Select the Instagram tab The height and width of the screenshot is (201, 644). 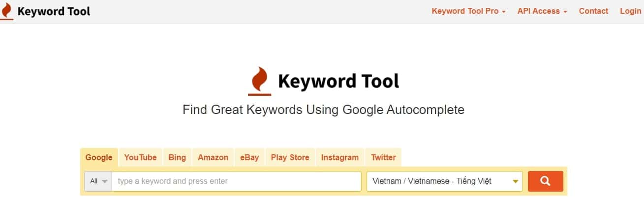(x=339, y=158)
